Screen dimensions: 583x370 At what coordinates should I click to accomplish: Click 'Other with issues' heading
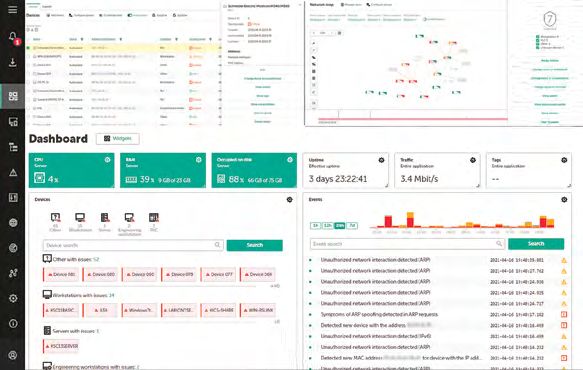[x=76, y=259]
